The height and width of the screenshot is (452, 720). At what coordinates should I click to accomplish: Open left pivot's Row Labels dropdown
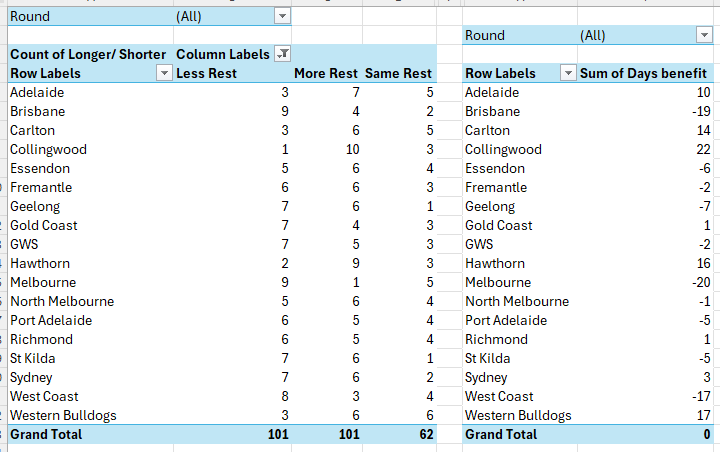164,73
